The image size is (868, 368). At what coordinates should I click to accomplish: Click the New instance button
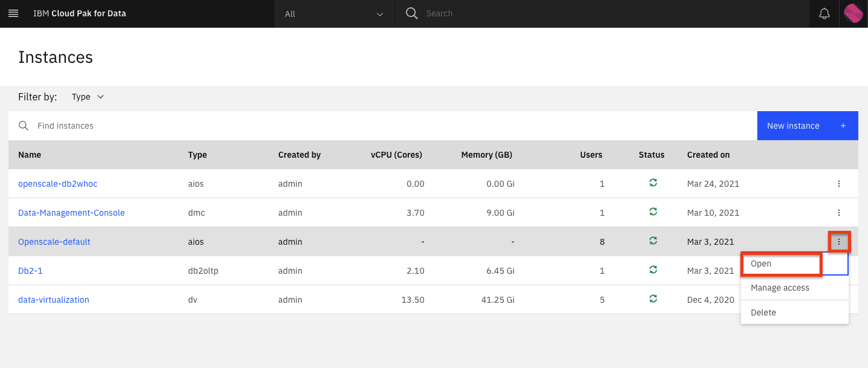pos(808,126)
